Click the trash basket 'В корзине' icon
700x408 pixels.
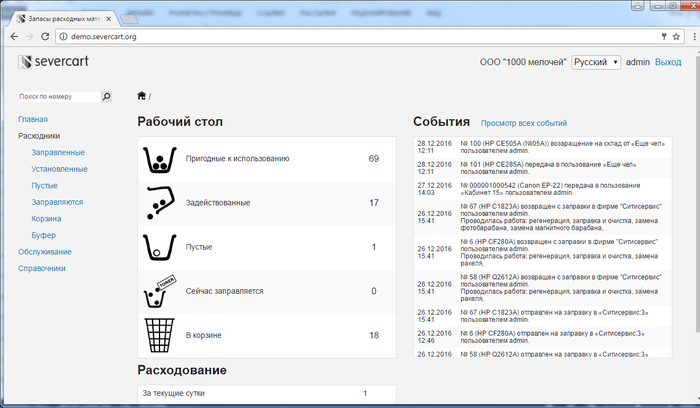(159, 335)
